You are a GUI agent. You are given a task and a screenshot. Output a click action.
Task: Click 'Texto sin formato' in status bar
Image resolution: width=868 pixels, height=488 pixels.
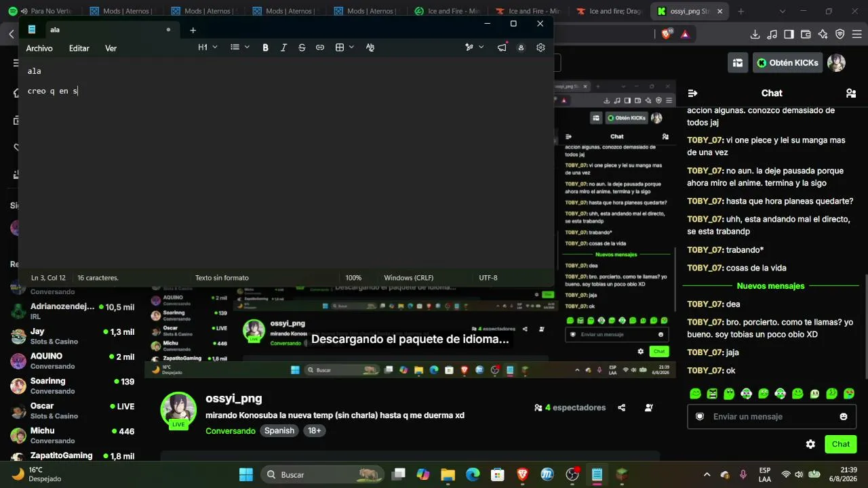(222, 278)
